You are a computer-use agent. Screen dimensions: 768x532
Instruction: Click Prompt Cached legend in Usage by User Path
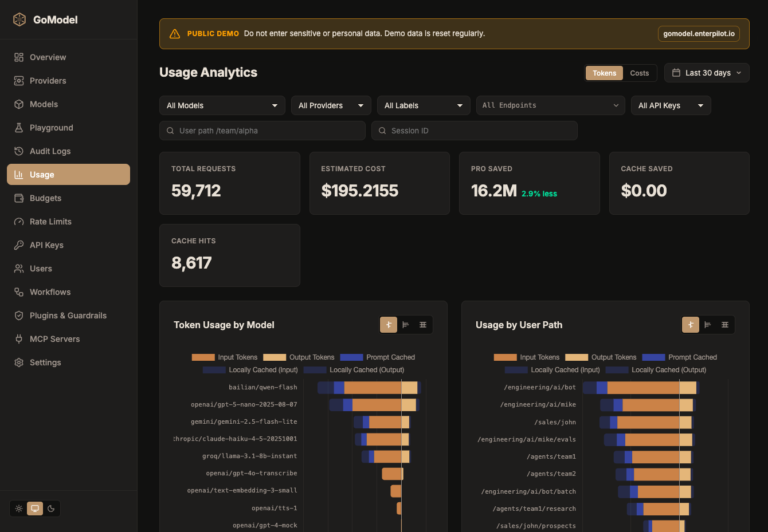click(x=680, y=357)
